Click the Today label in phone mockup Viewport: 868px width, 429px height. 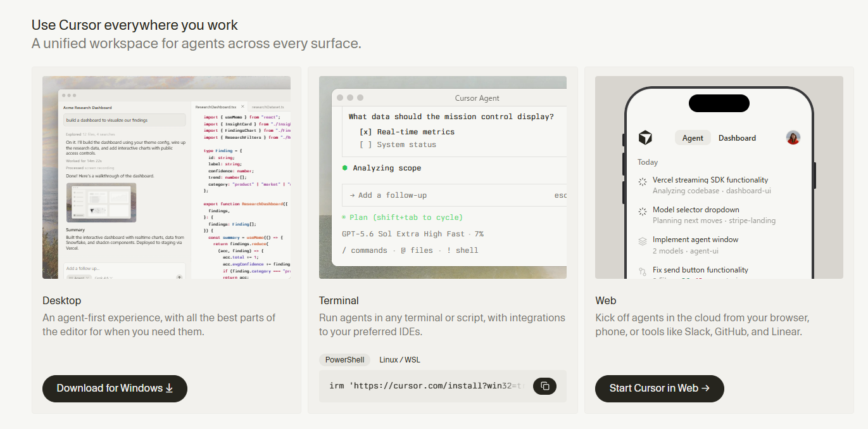click(648, 162)
